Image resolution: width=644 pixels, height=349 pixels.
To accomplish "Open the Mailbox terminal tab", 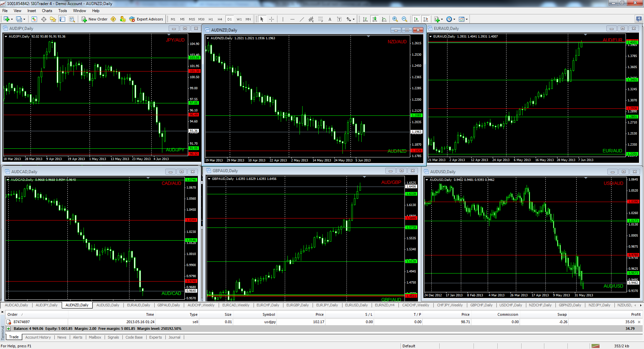I will pos(95,337).
